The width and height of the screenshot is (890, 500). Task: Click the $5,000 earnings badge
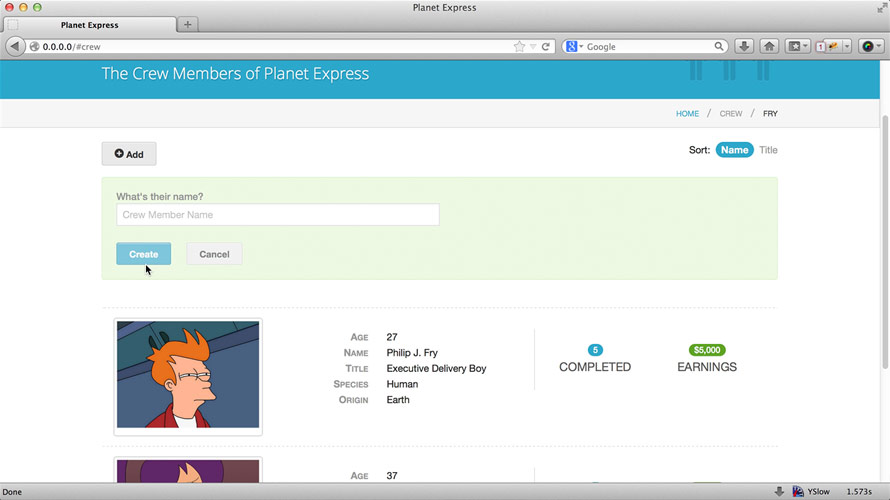coord(707,350)
